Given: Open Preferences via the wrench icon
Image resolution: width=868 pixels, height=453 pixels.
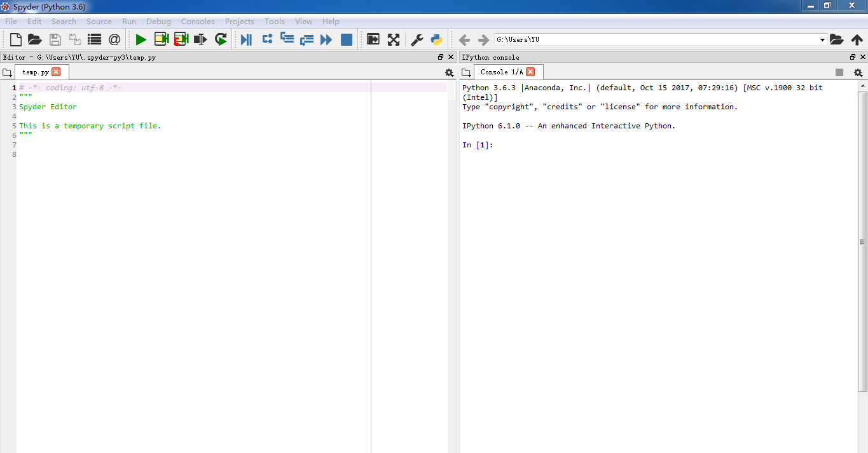Looking at the screenshot, I should (x=417, y=40).
